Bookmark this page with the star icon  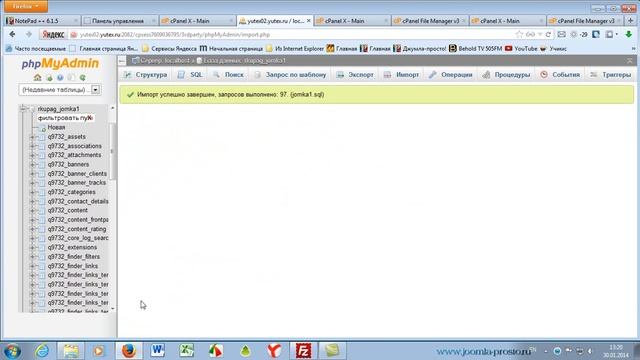pyautogui.click(x=519, y=35)
